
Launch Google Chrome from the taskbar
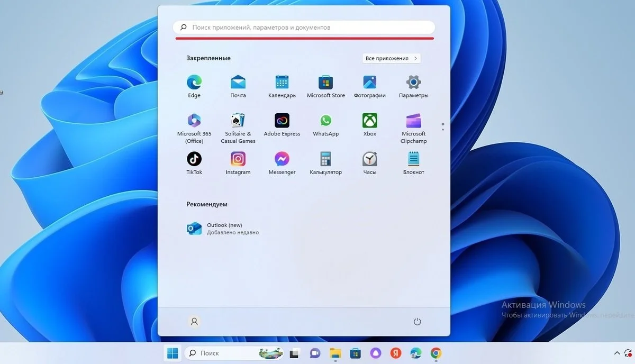coord(436,353)
